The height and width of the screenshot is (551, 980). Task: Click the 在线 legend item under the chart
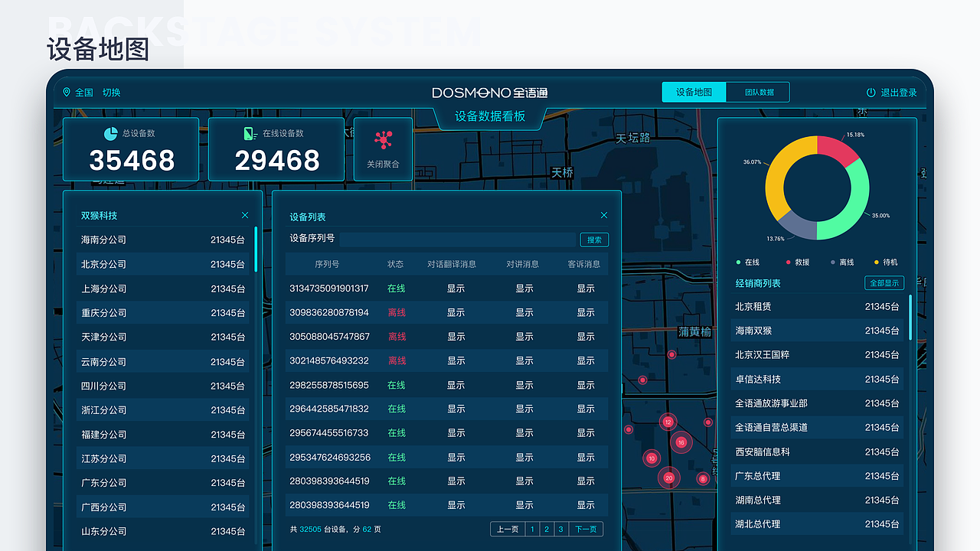pos(748,262)
